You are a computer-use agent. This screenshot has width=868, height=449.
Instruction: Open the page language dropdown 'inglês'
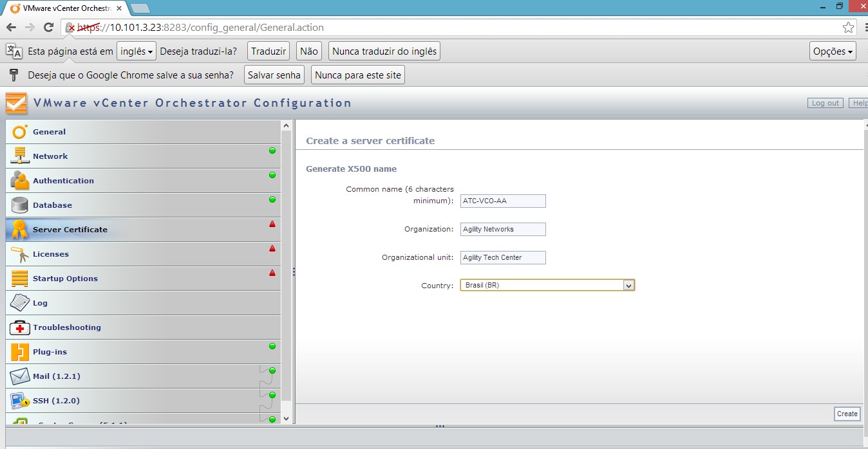[x=137, y=51]
